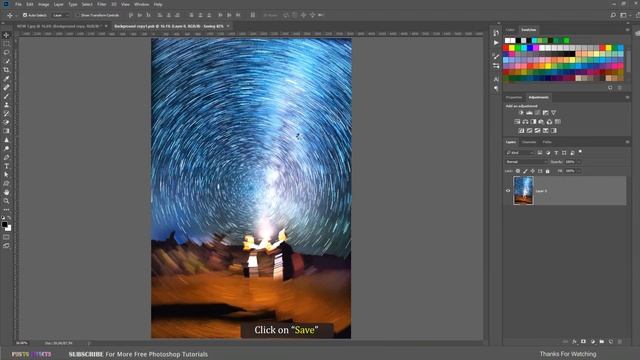
Task: Select the Gradient tool
Action: [x=6, y=131]
